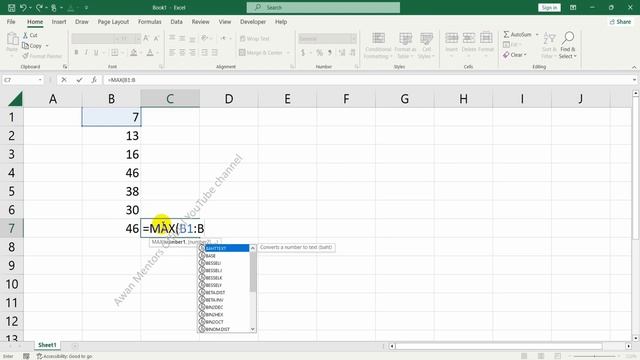Open the Format cells menu
Screen dimensions: 640x360
(486, 44)
